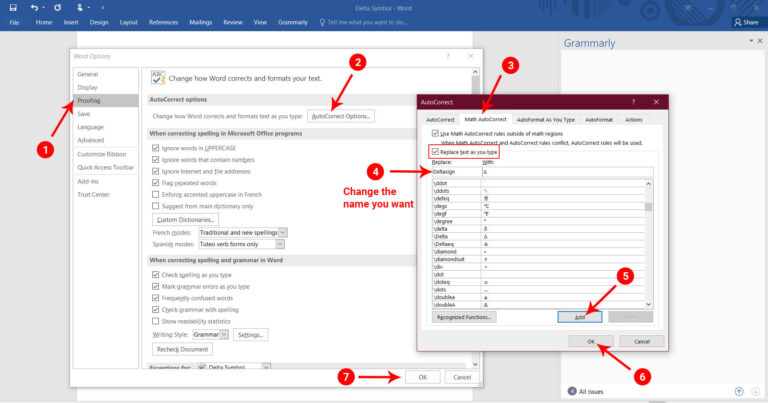Enable Show readability statistics
This screenshot has height=403, width=768.
click(155, 321)
